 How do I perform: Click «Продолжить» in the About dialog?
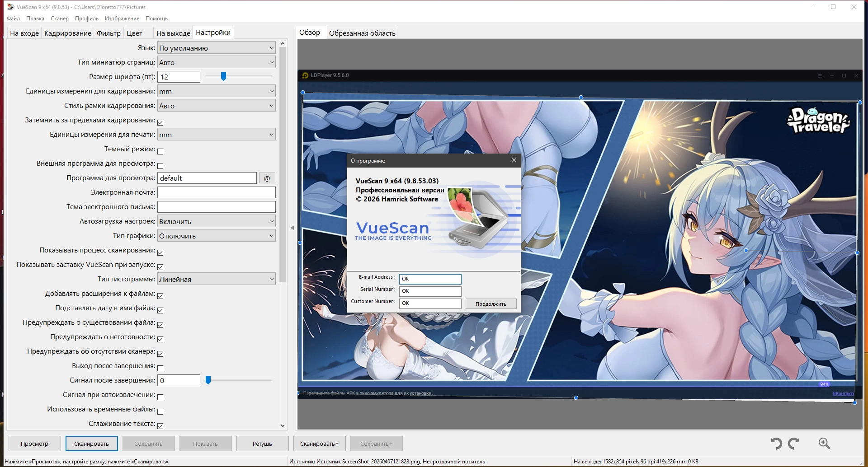click(x=491, y=304)
